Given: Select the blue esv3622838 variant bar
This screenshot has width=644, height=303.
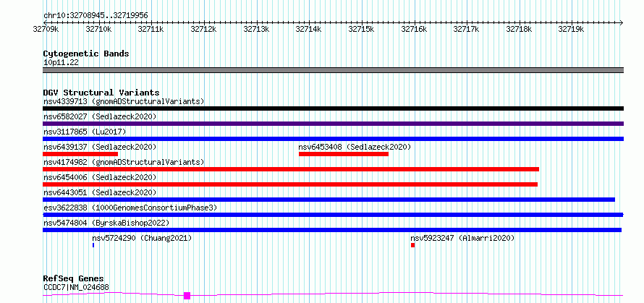Looking at the screenshot, I should (333, 215).
